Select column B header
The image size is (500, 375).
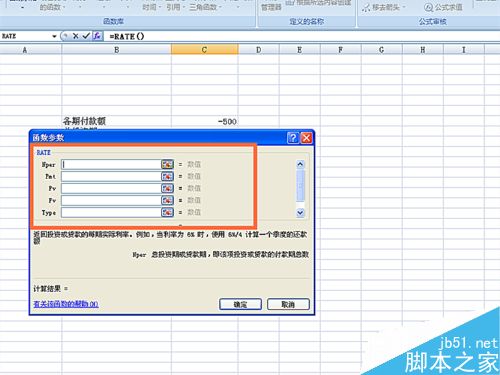tap(116, 50)
